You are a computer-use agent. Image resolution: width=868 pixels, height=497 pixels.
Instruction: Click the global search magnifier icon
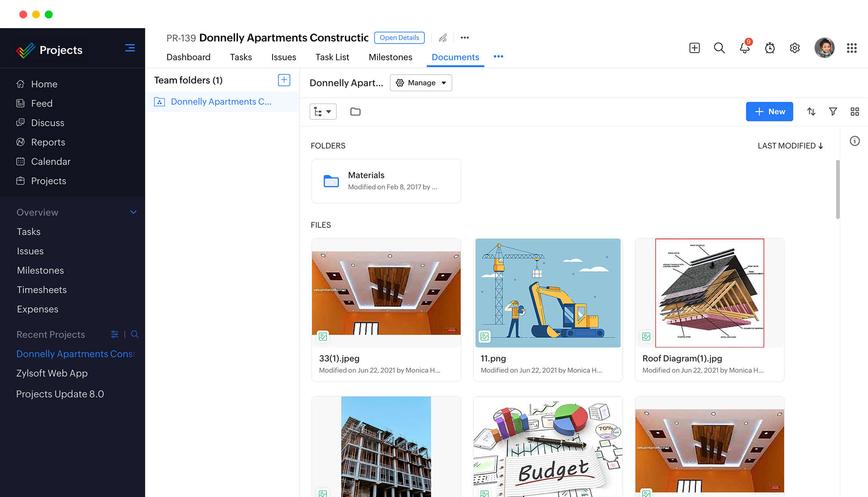(x=719, y=48)
